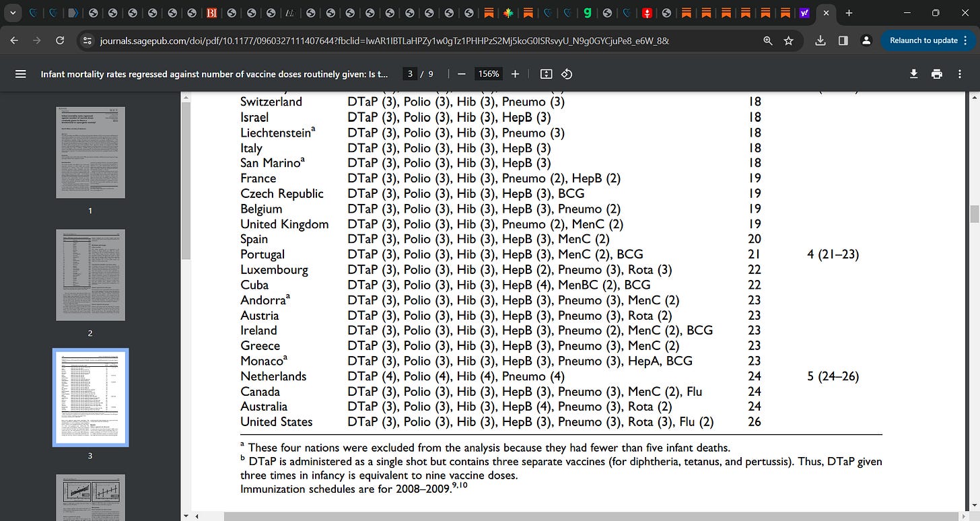
Task: Expand the tab search dropdown
Action: click(13, 13)
